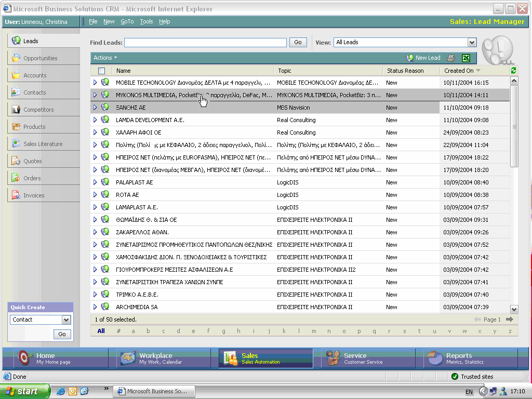Select lead ΓΙΟΥΡΟΜΠΡΟΚΕΡΣ ΜΕΣΙΤΕΣ ΑΣΦΑΛΙΣΕΩΝ Α.Ε

[175, 270]
